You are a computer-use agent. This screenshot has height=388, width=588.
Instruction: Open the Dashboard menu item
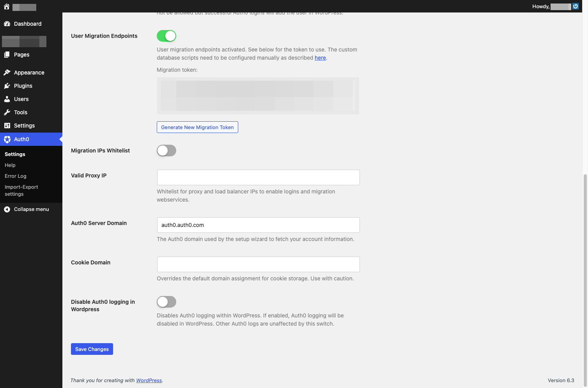click(x=31, y=24)
